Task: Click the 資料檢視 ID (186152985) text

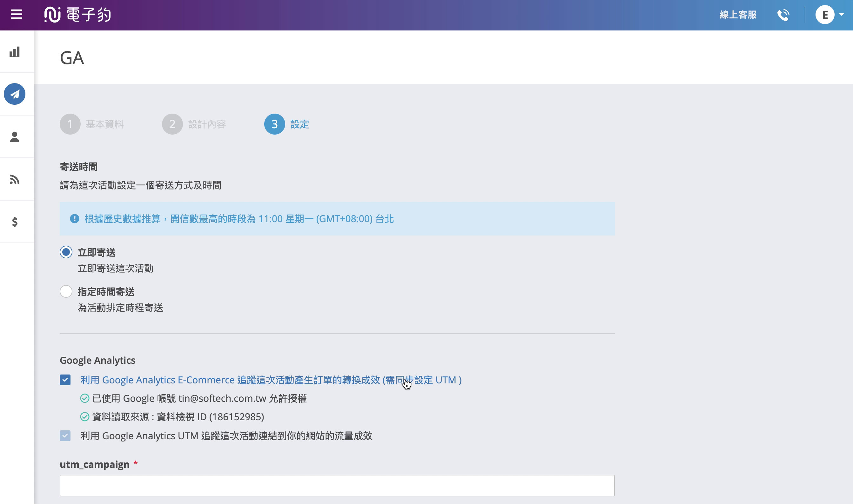Action: tap(210, 417)
